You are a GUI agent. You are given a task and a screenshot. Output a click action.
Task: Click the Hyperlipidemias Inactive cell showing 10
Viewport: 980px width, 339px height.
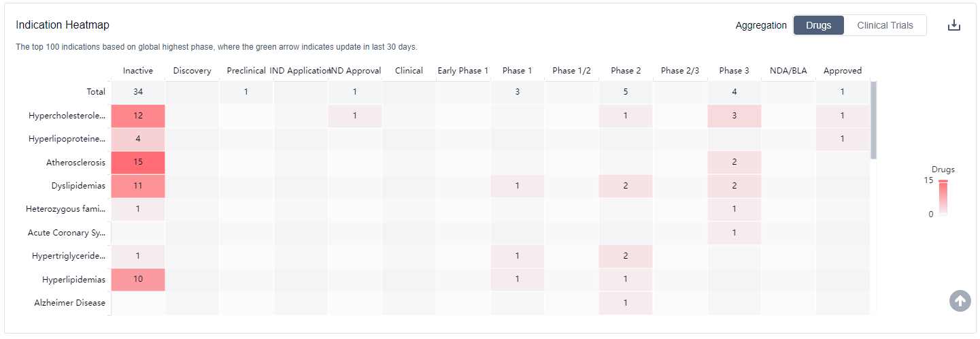(x=138, y=279)
